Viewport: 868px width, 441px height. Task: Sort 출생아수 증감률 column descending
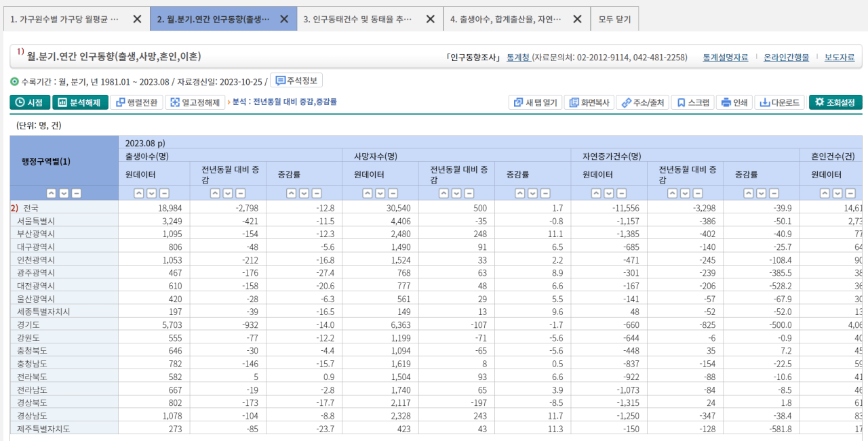(304, 193)
